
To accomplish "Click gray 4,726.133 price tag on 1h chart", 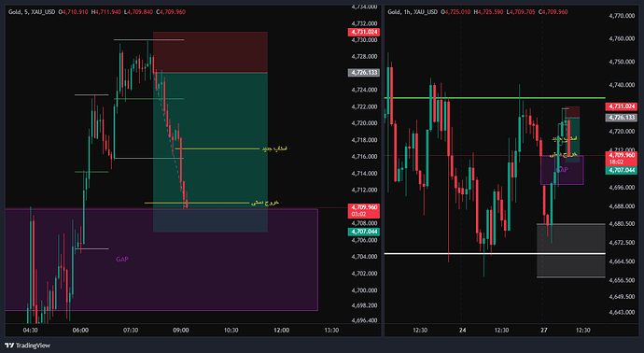I will pyautogui.click(x=622, y=118).
